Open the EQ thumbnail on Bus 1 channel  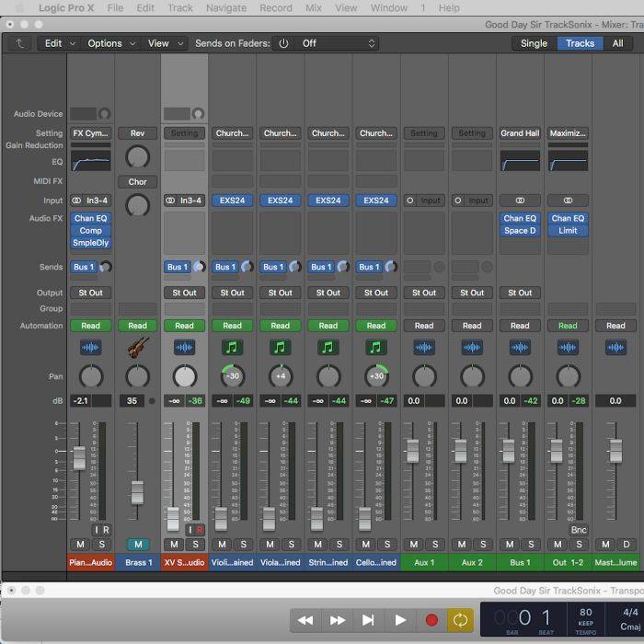pyautogui.click(x=520, y=161)
